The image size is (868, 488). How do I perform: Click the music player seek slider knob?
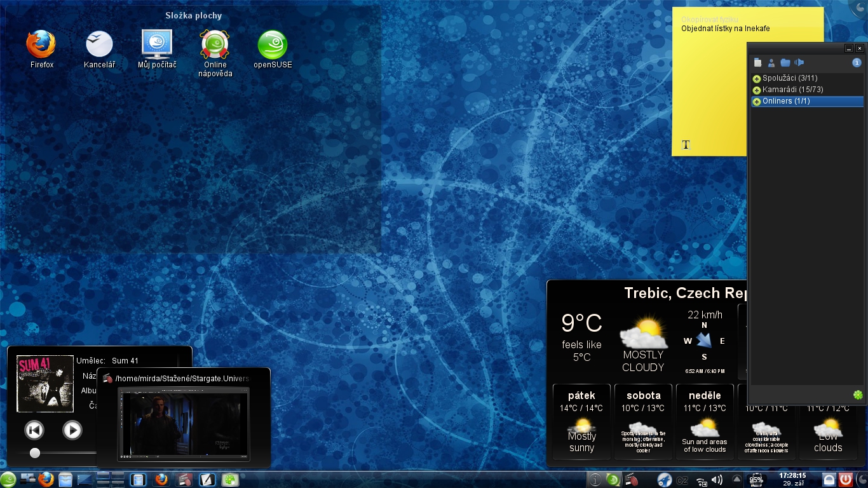(35, 453)
